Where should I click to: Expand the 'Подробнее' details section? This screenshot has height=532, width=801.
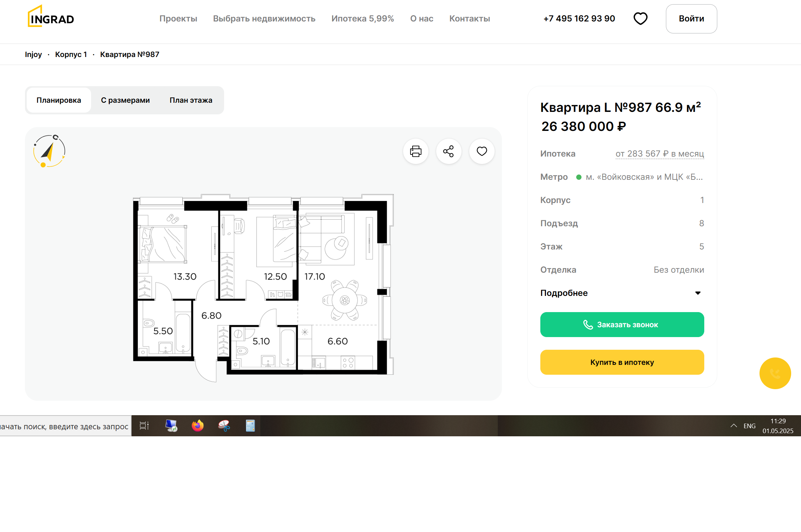[x=622, y=293]
